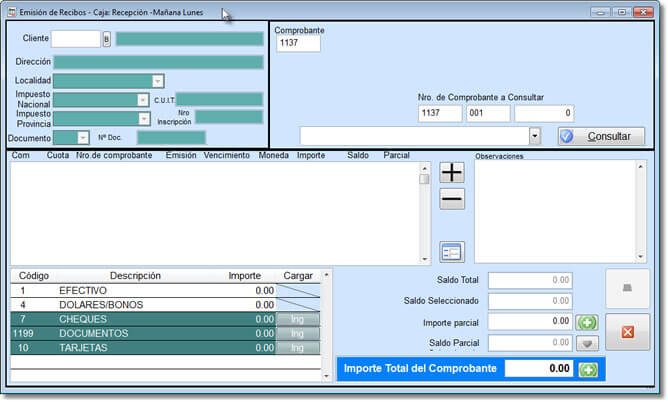Click green plus beside Importe Total del Comprobante
This screenshot has height=402, width=668.
(x=588, y=369)
